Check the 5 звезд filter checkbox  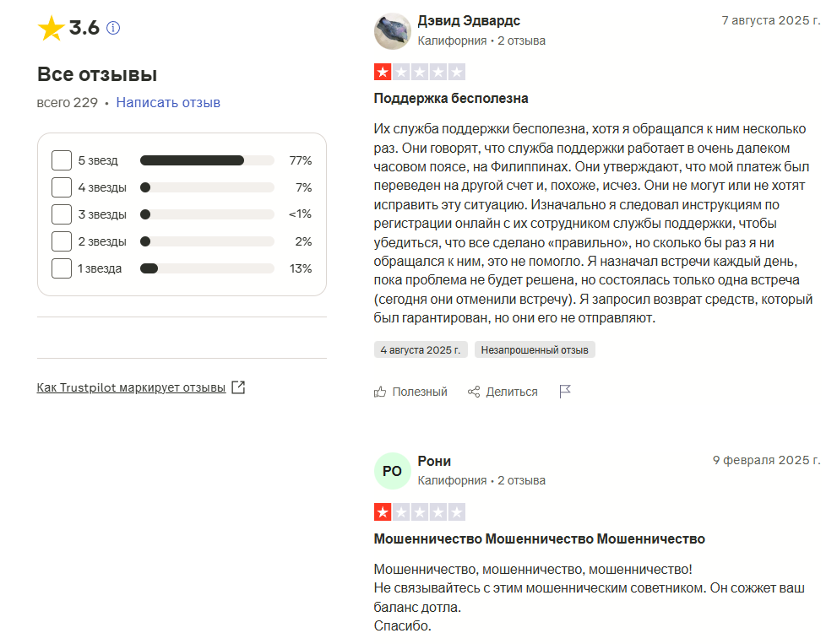[x=62, y=160]
